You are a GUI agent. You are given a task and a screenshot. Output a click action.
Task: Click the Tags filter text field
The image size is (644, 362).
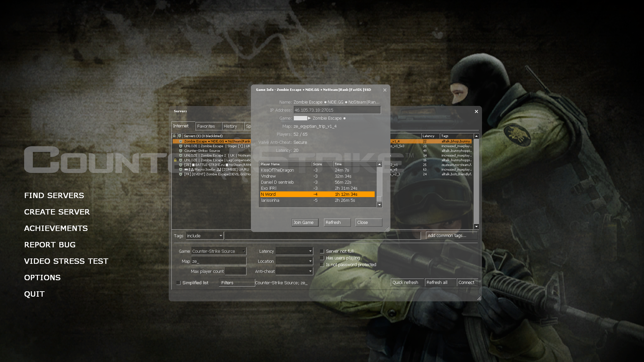pyautogui.click(x=323, y=236)
